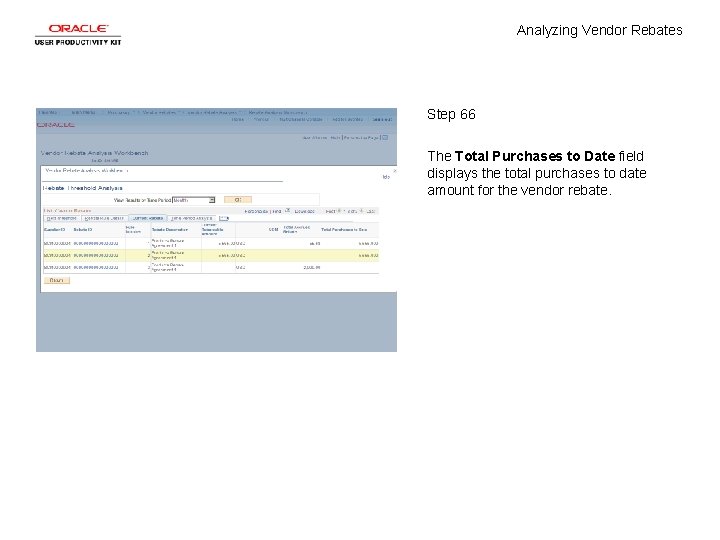This screenshot has width=720, height=540.
Task: Open the Favorites menu in navigation bar
Action: coord(48,112)
